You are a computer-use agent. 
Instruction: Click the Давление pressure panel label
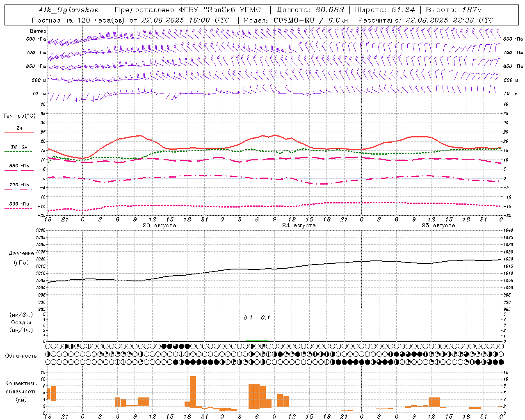(x=21, y=253)
